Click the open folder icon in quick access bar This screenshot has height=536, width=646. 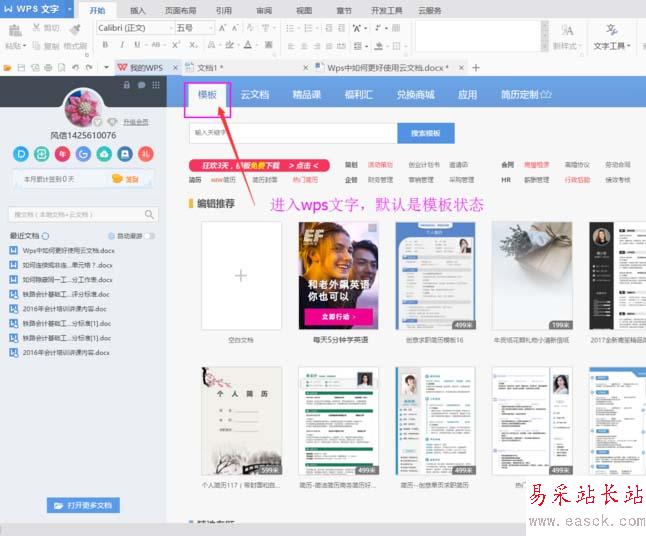[x=7, y=68]
